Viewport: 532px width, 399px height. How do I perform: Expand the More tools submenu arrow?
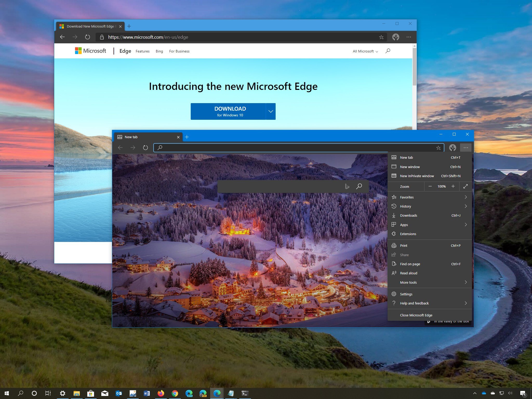[466, 282]
